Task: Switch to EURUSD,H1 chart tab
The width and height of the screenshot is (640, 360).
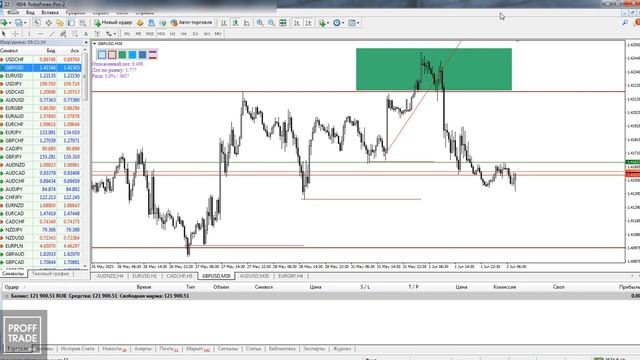Action: click(144, 276)
